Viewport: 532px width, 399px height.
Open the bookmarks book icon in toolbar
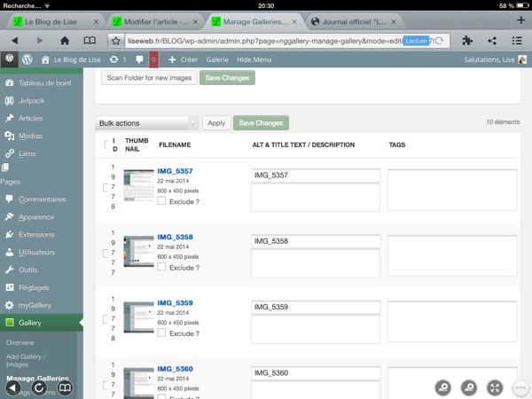click(x=90, y=41)
